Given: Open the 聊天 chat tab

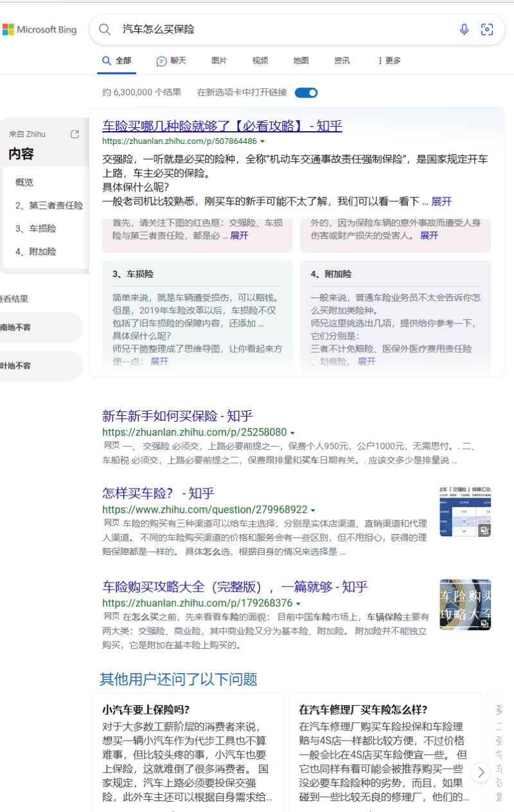Looking at the screenshot, I should point(171,60).
